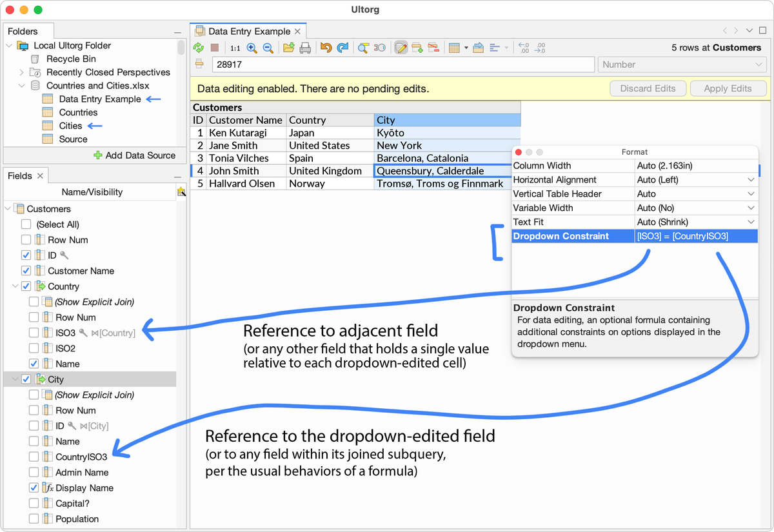Minimize the Fields panel
Image resolution: width=774 pixels, height=532 pixels.
177,177
